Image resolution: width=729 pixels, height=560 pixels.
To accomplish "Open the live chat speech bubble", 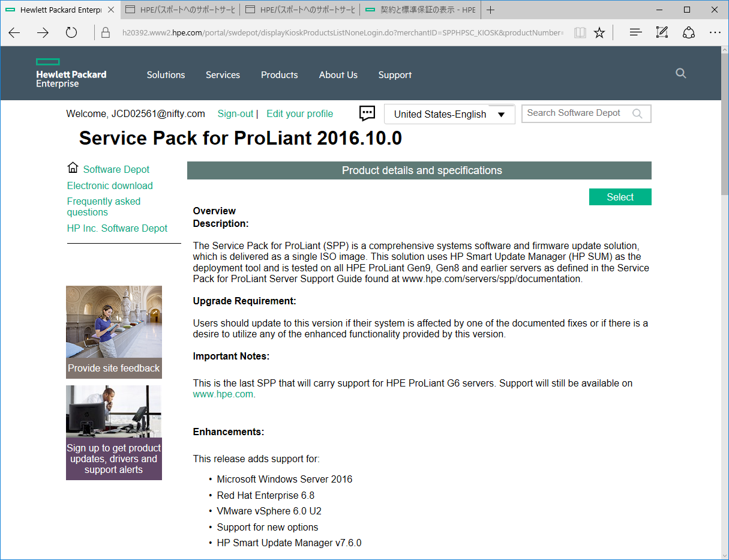I will tap(367, 113).
